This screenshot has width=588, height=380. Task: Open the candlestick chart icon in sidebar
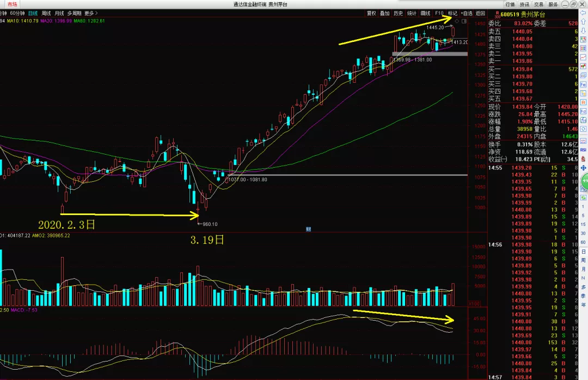583,66
